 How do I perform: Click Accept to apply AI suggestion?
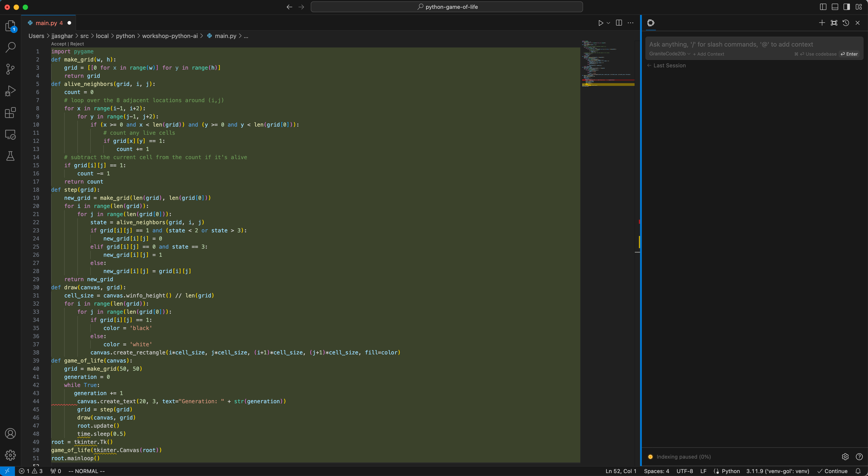(57, 44)
